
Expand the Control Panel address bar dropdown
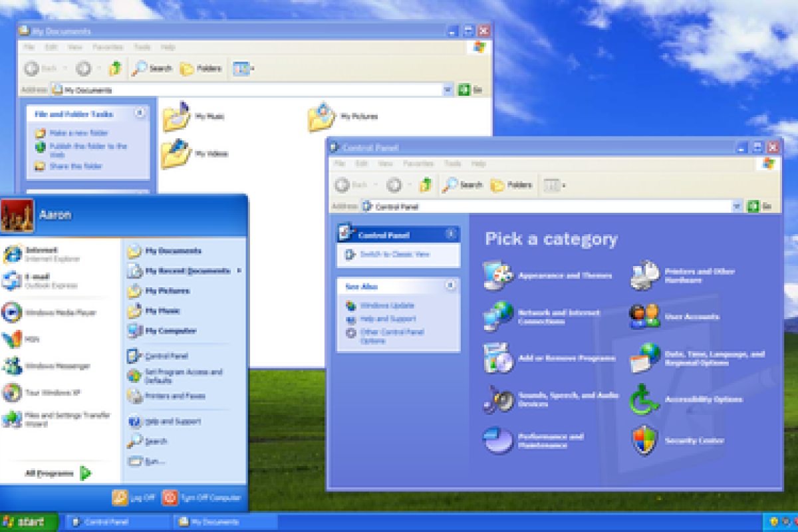(736, 207)
